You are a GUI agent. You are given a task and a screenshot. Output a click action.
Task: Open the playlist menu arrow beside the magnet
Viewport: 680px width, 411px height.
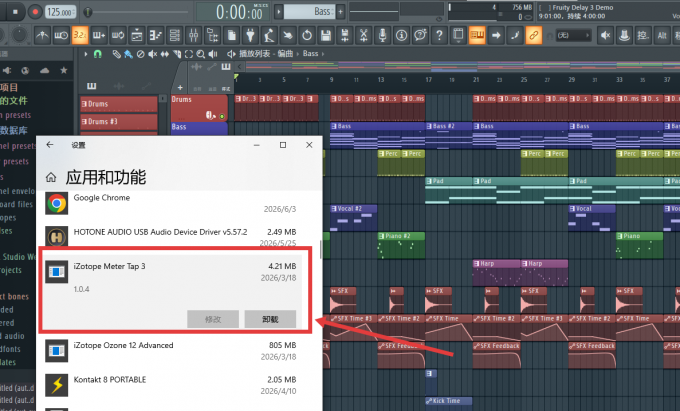tap(86, 54)
